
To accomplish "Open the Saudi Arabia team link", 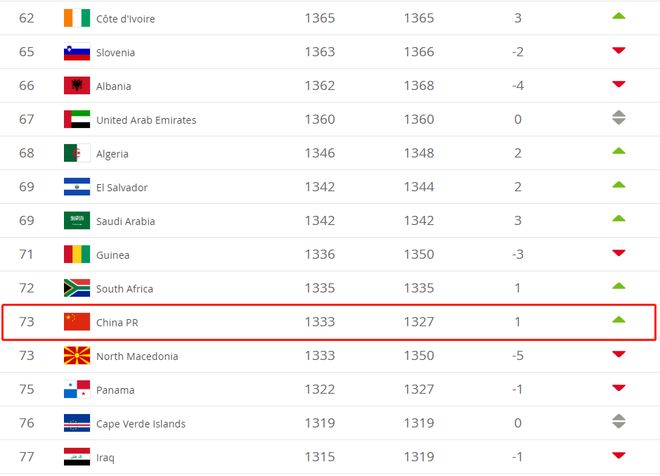I will tap(125, 221).
